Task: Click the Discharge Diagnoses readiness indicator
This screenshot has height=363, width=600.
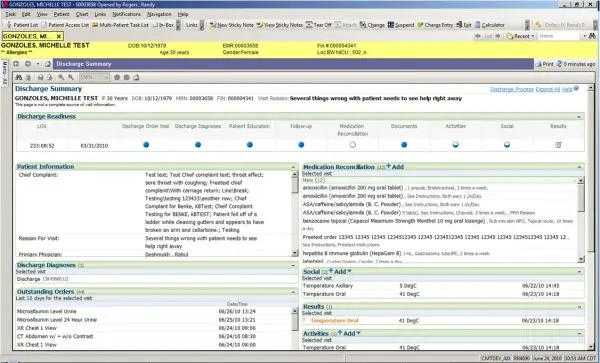Action: click(x=198, y=145)
